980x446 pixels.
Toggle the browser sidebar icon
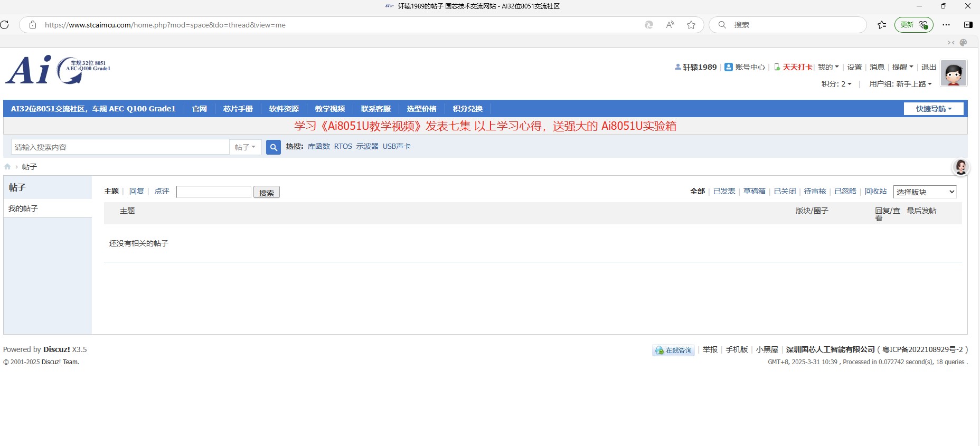click(968, 25)
